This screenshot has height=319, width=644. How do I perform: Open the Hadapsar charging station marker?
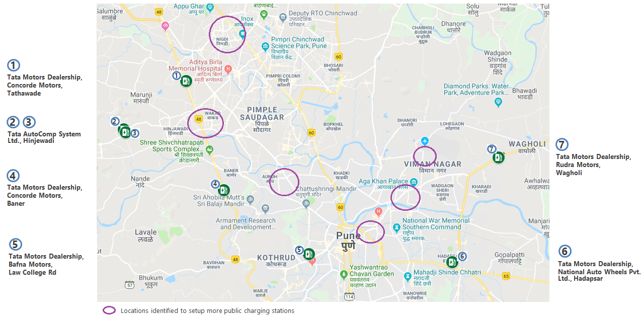(x=452, y=262)
